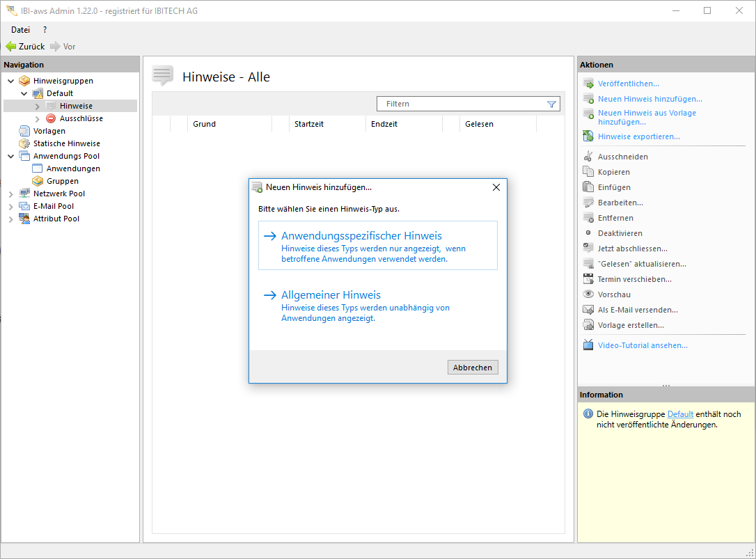Click the Hinweise exportieren icon
Screen dimensions: 756x559
pyautogui.click(x=588, y=136)
